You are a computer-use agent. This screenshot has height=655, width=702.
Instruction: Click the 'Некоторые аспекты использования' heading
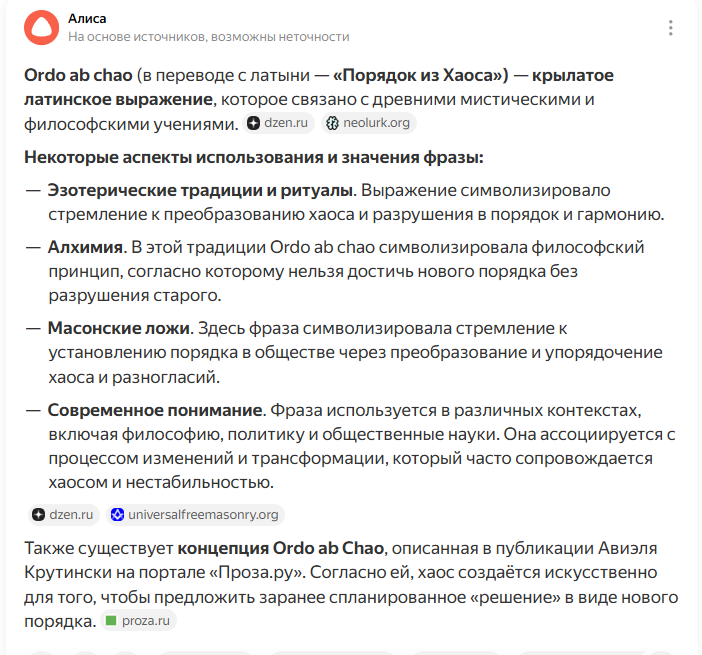coord(254,158)
